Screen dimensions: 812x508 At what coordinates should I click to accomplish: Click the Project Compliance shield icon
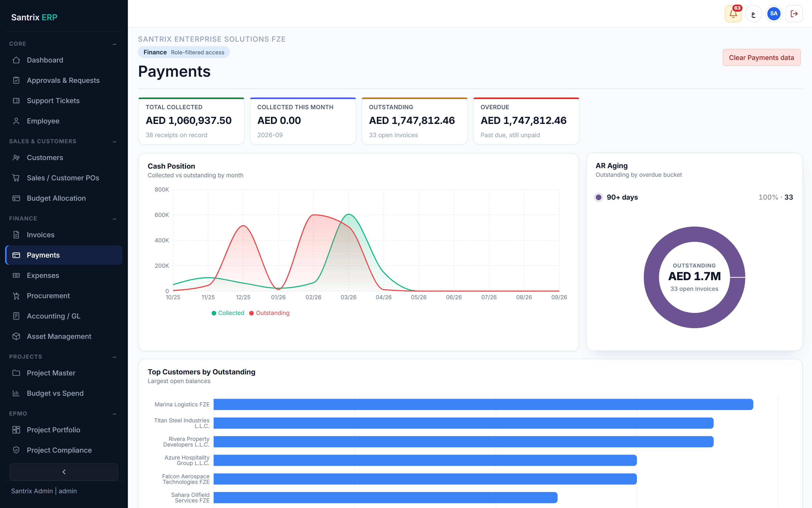[x=16, y=450]
